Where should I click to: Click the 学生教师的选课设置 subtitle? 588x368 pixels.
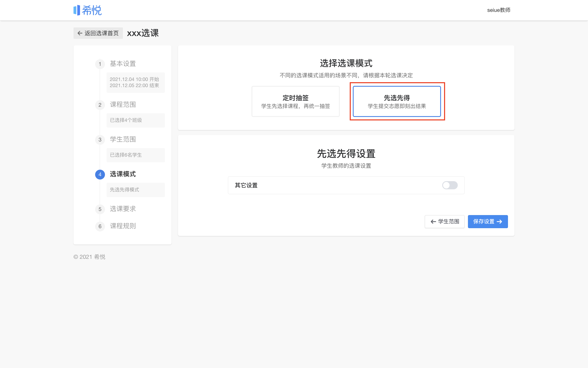pos(346,166)
